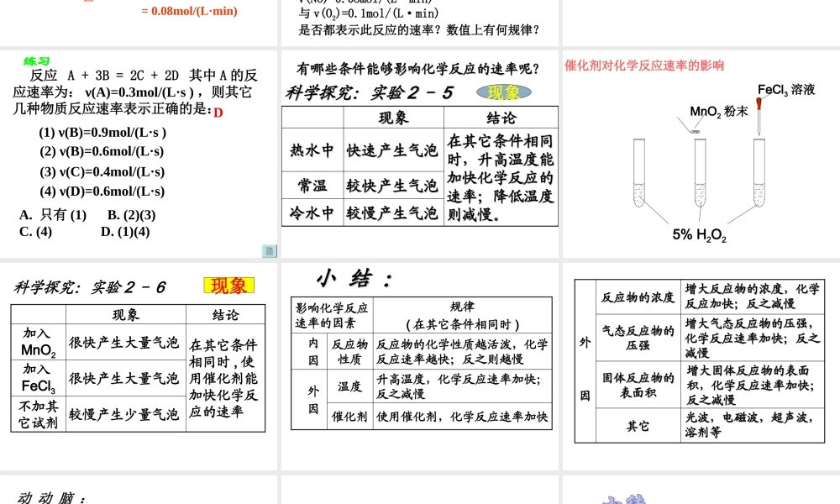Viewport: 840px width, 504px height.
Task: Click the middle test tube under MnO2 粉末
Action: pyautogui.click(x=700, y=172)
